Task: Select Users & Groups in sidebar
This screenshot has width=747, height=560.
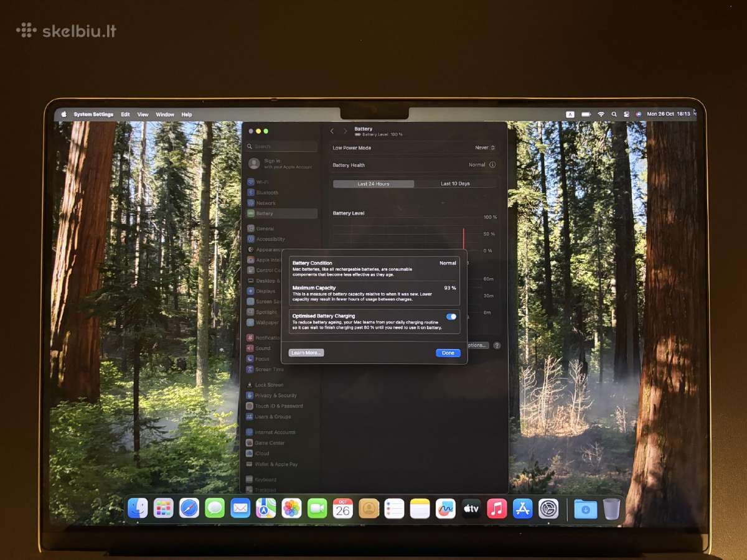Action: coord(281,417)
